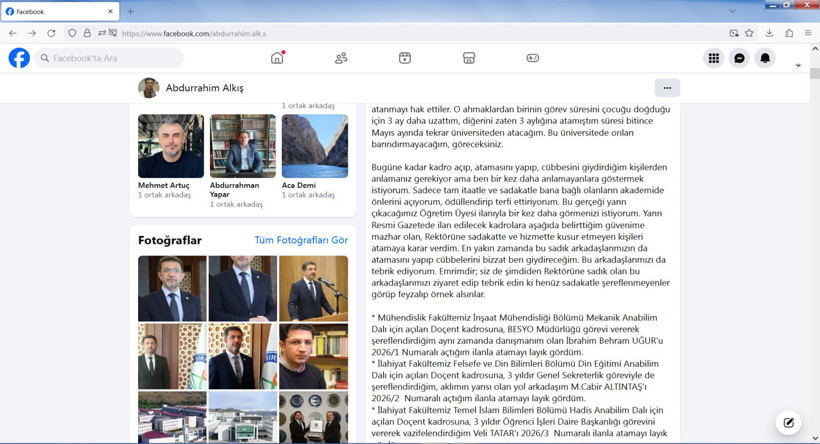
Task: Click the Abdurrahim Alkış profile name
Action: (204, 88)
